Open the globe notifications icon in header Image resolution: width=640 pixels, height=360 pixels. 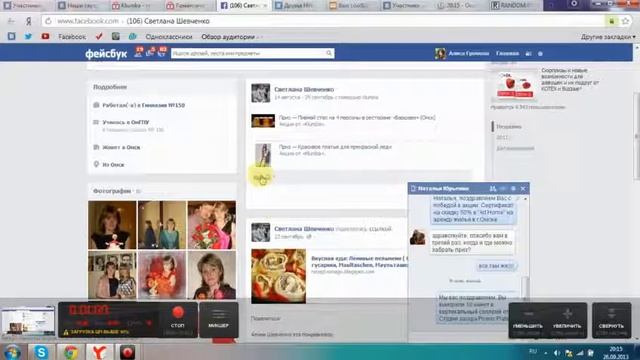pyautogui.click(x=162, y=52)
